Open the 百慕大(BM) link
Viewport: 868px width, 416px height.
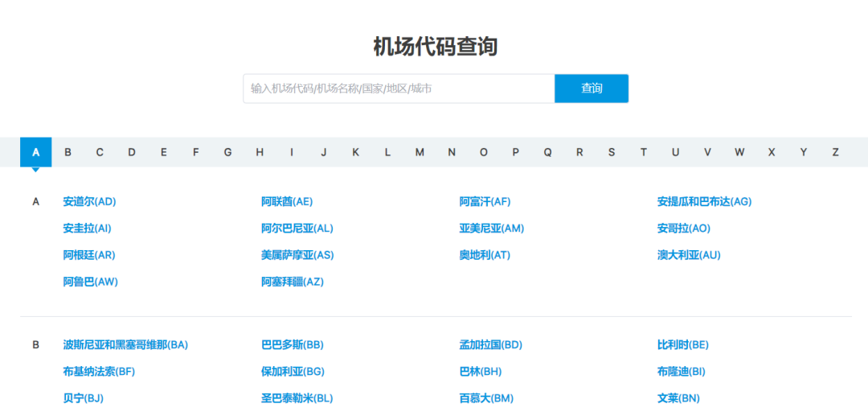[486, 398]
